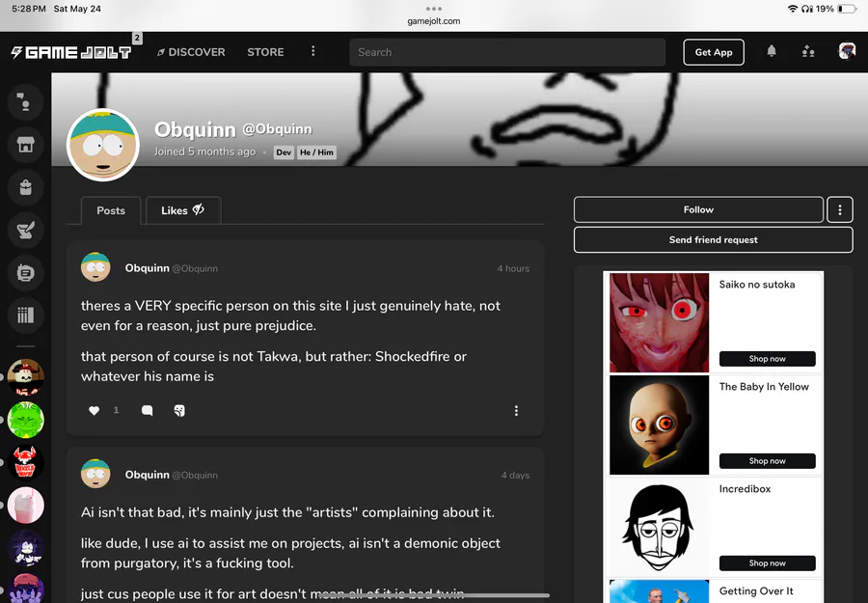Open the chat icon in left sidebar

[x=25, y=102]
